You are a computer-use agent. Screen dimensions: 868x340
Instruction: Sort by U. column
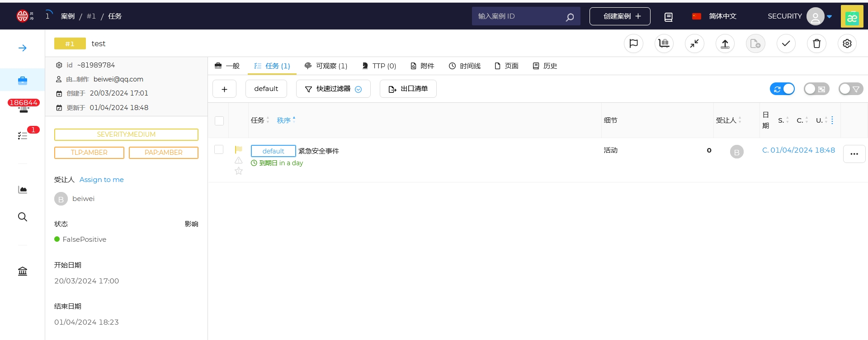(x=822, y=120)
